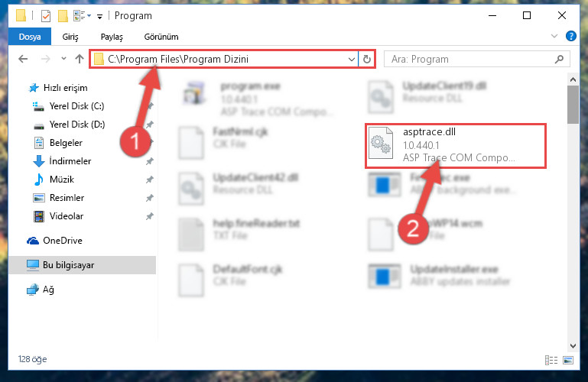Select the Paylaş ribbon tab
The width and height of the screenshot is (588, 382).
112,37
